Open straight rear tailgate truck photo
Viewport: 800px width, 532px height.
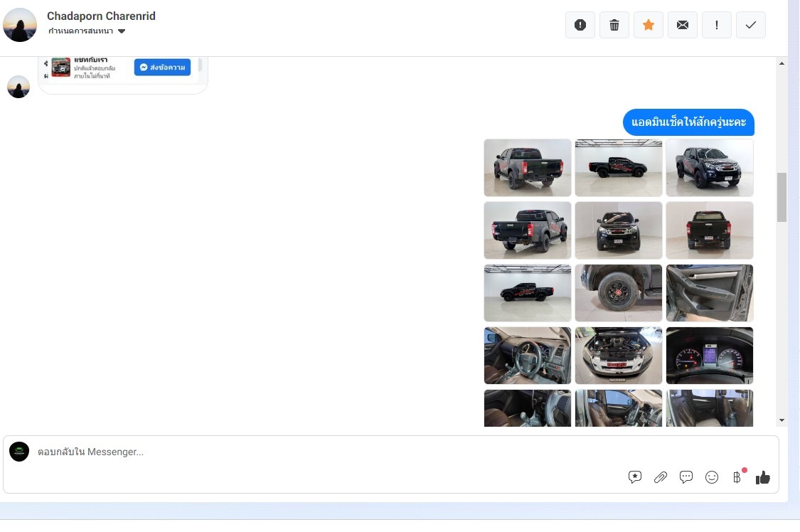click(x=710, y=230)
